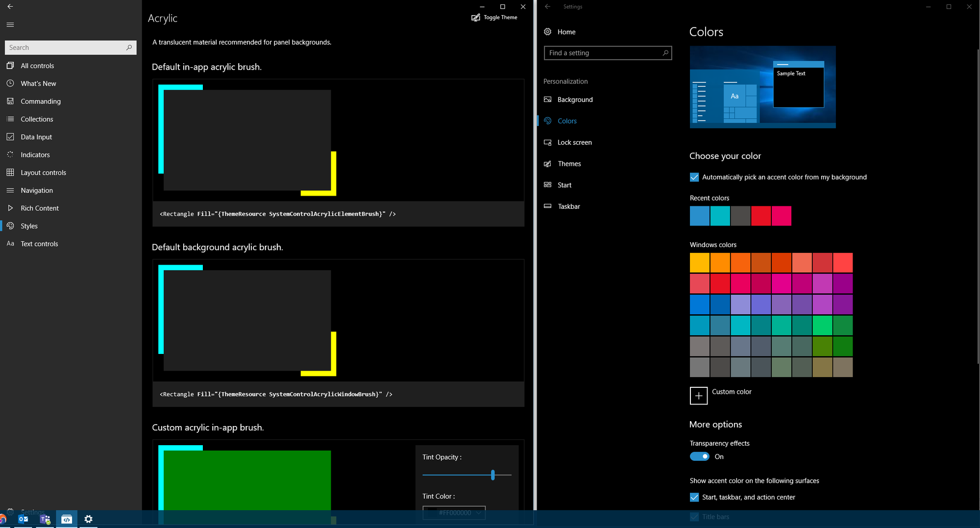980x528 pixels.
Task: Click the SystemControlAcrylicElementBrush code snippet
Action: tap(278, 214)
